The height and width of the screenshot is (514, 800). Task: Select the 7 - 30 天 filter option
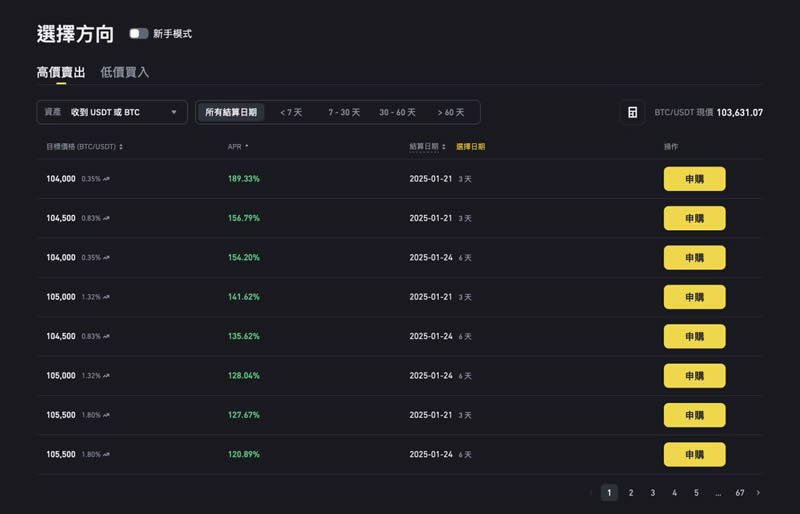[344, 112]
